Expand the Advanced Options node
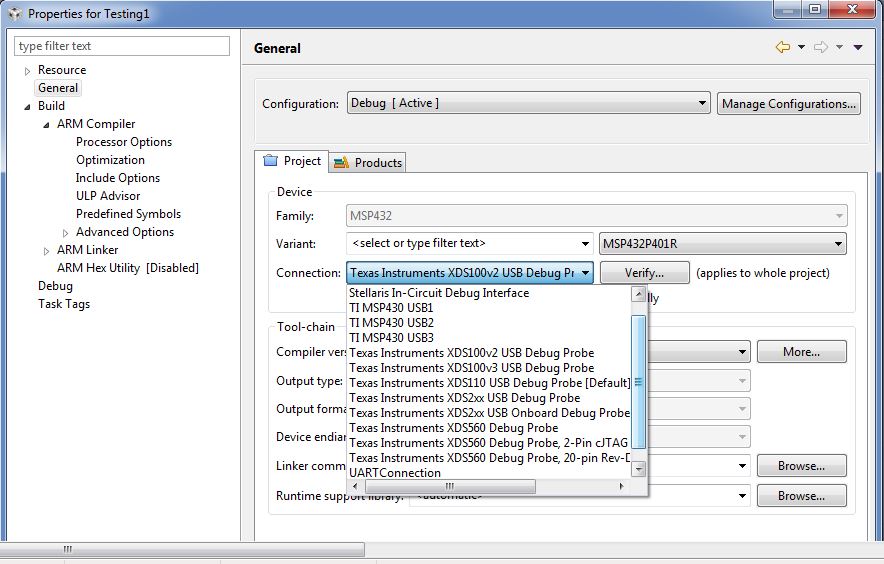884x564 pixels. pyautogui.click(x=65, y=233)
